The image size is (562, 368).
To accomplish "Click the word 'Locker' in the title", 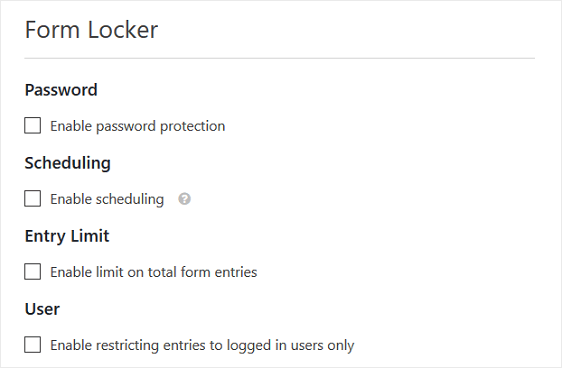I will 123,30.
